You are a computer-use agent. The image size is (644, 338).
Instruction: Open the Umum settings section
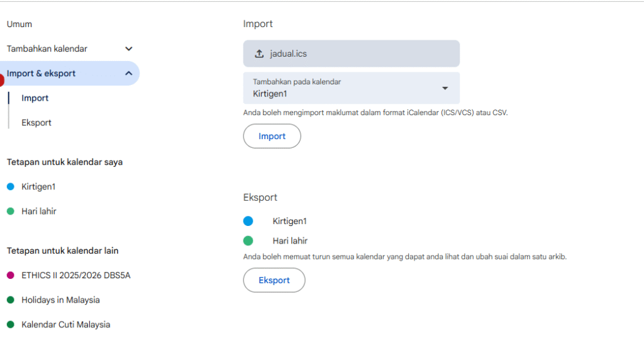(x=19, y=24)
